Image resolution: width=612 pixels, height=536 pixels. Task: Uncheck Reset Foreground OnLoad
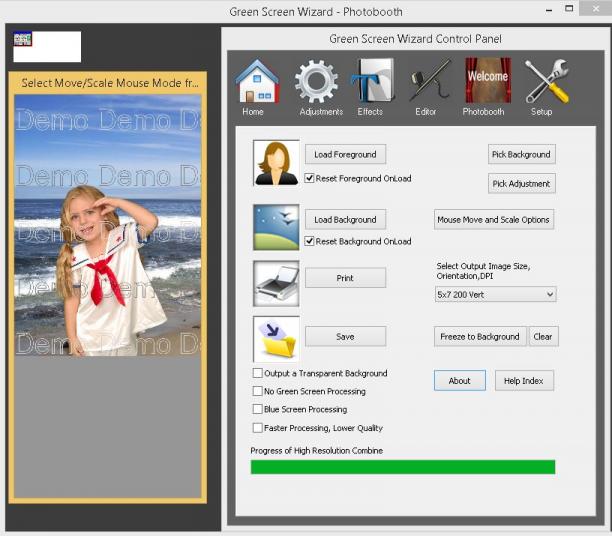coord(309,178)
